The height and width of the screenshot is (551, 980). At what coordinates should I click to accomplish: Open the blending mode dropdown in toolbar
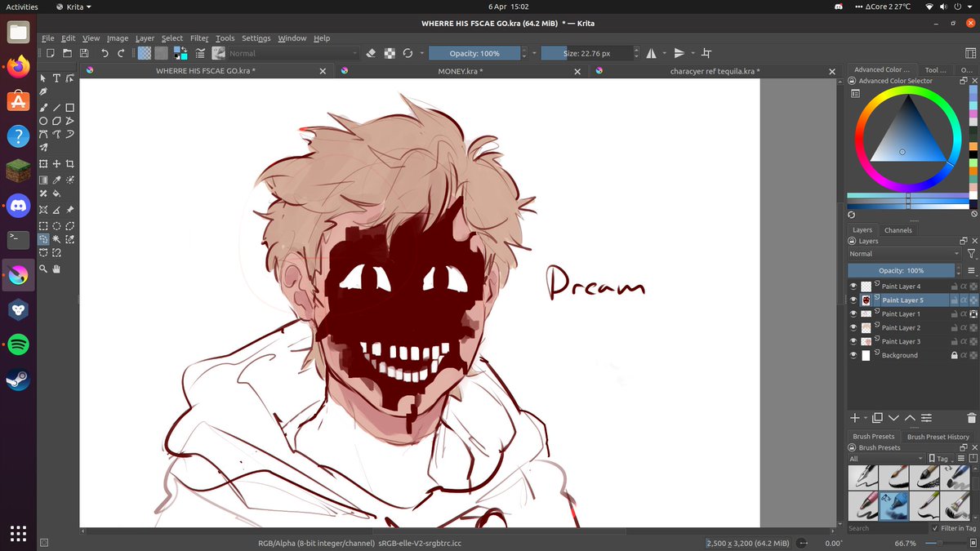coord(293,53)
